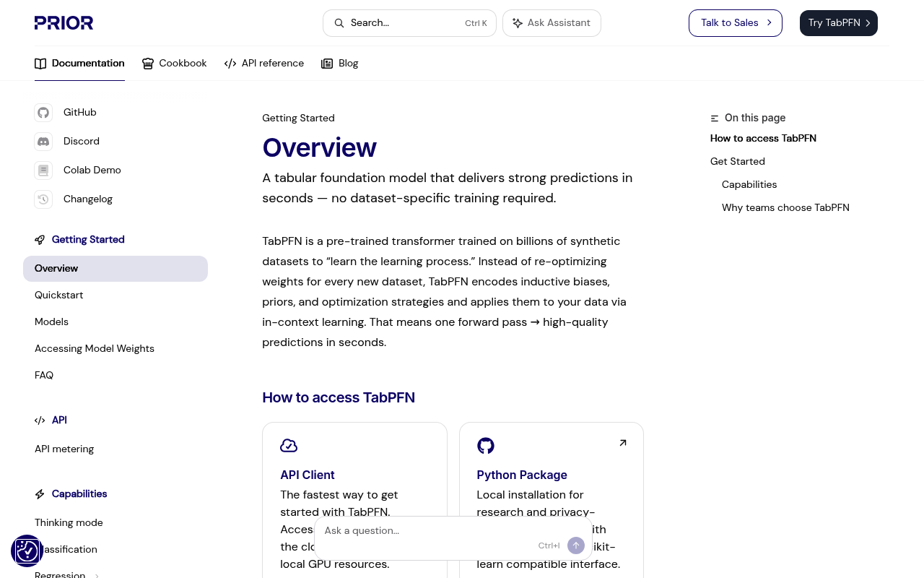924x578 pixels.
Task: Click the Search input field
Action: [x=409, y=23]
